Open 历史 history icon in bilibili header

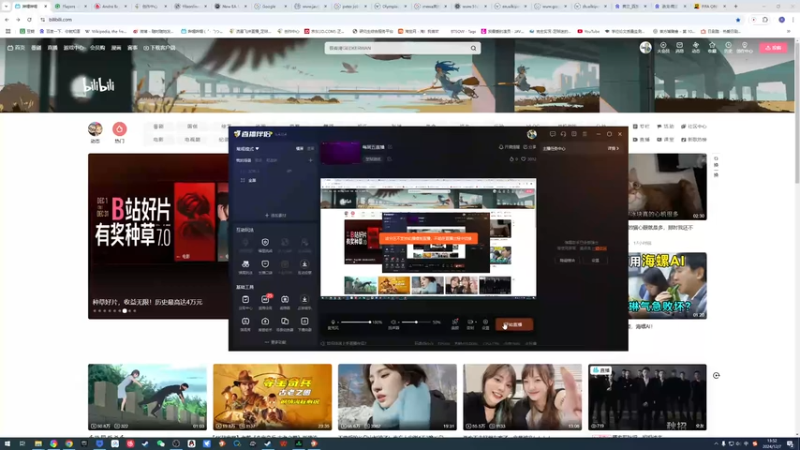point(728,47)
